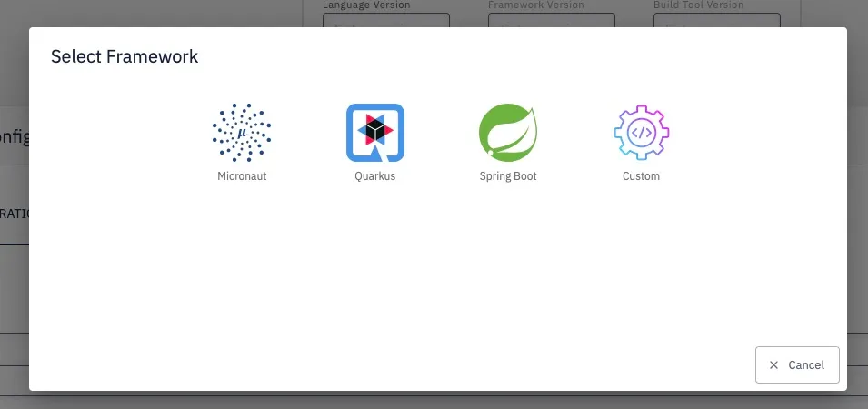The height and width of the screenshot is (409, 868).
Task: Click the Custom label text
Action: [x=641, y=176]
